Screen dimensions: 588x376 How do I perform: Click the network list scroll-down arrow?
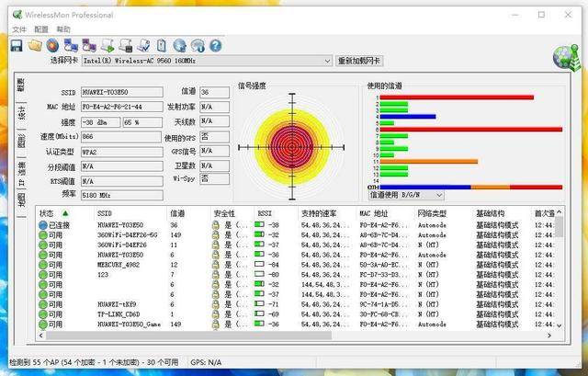pos(559,325)
